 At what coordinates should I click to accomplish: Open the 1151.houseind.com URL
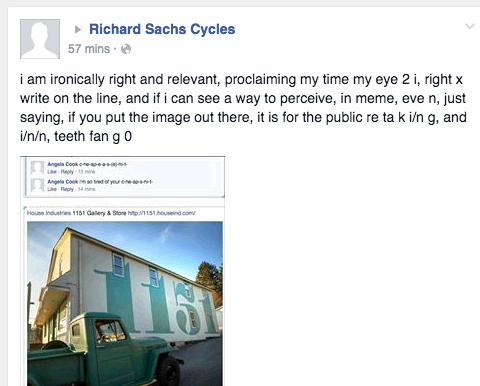point(162,213)
